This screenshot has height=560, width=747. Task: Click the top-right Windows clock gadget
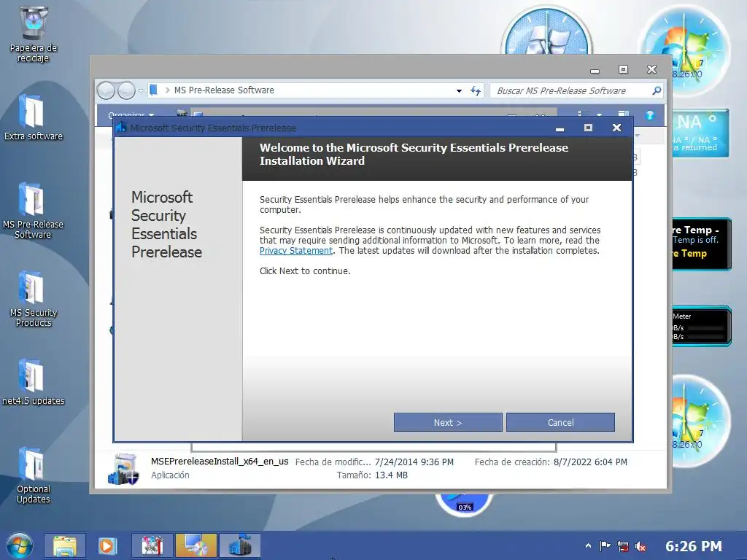684,50
